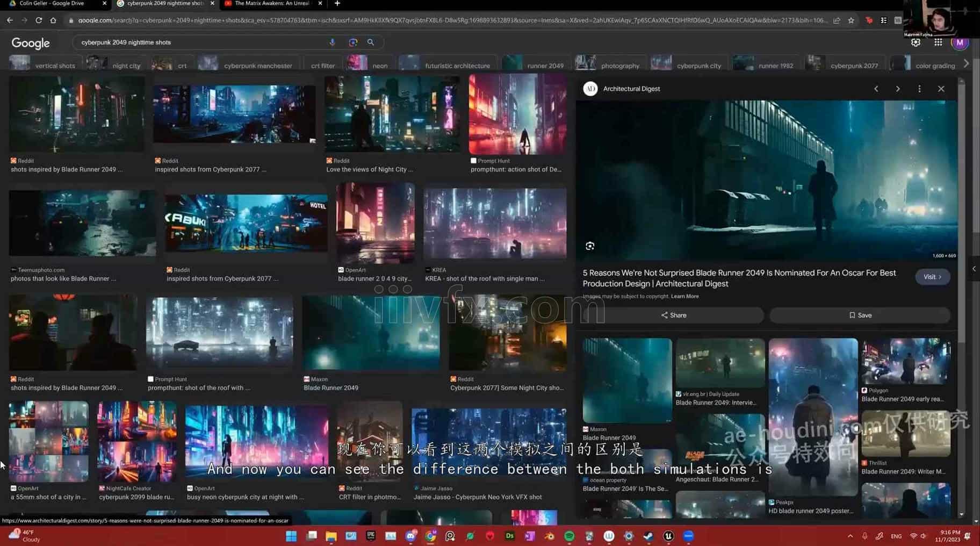Search inside image with lens icon on preview
This screenshot has width=980, height=546.
[x=590, y=246]
